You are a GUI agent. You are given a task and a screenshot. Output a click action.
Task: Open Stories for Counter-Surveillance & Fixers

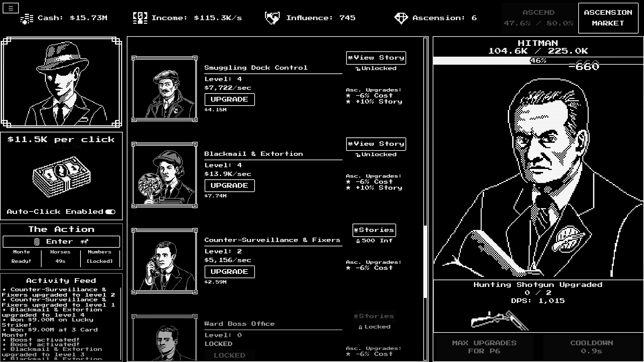374,230
